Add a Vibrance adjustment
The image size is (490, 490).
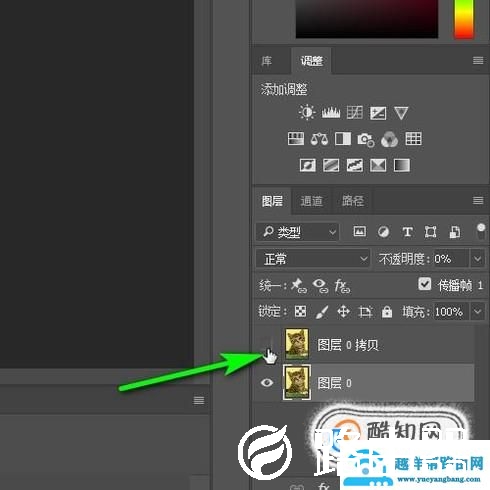point(401,113)
